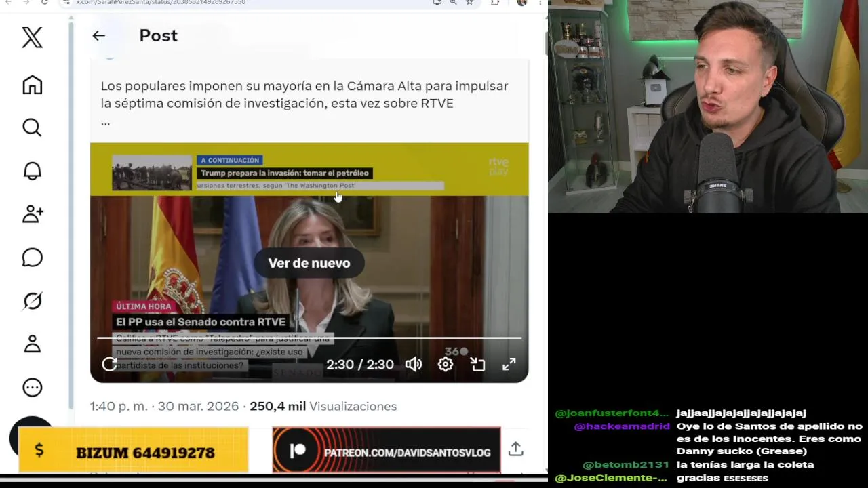The image size is (868, 488).
Task: Share the post with the upload icon
Action: pyautogui.click(x=515, y=449)
